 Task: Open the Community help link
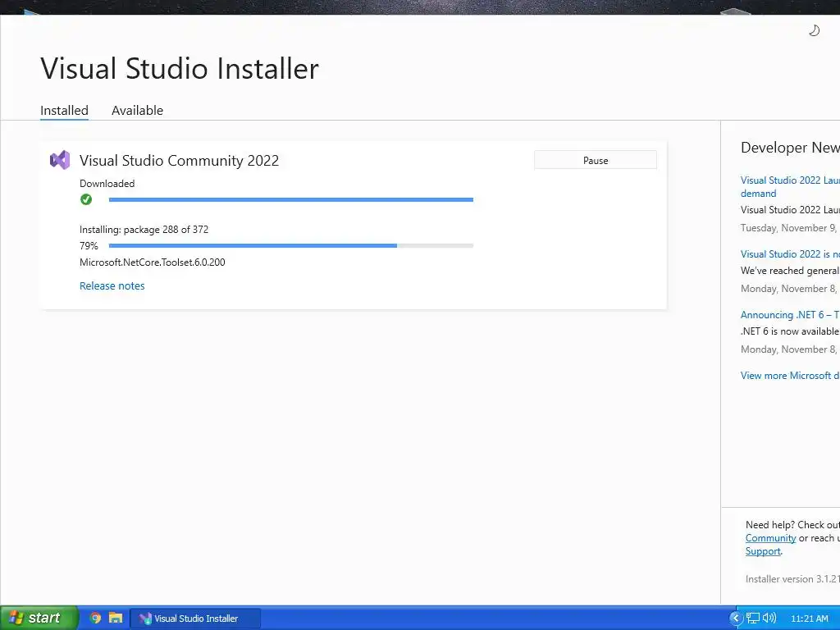pos(770,538)
